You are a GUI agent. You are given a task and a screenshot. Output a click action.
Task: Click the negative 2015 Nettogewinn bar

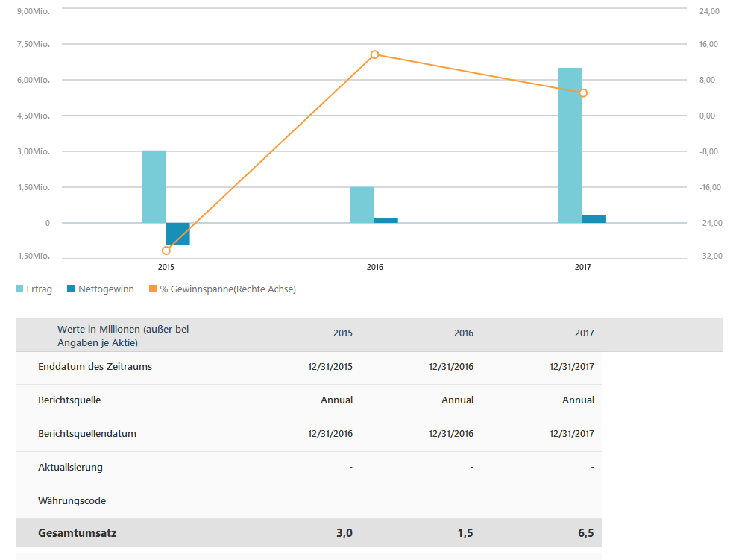pos(178,233)
